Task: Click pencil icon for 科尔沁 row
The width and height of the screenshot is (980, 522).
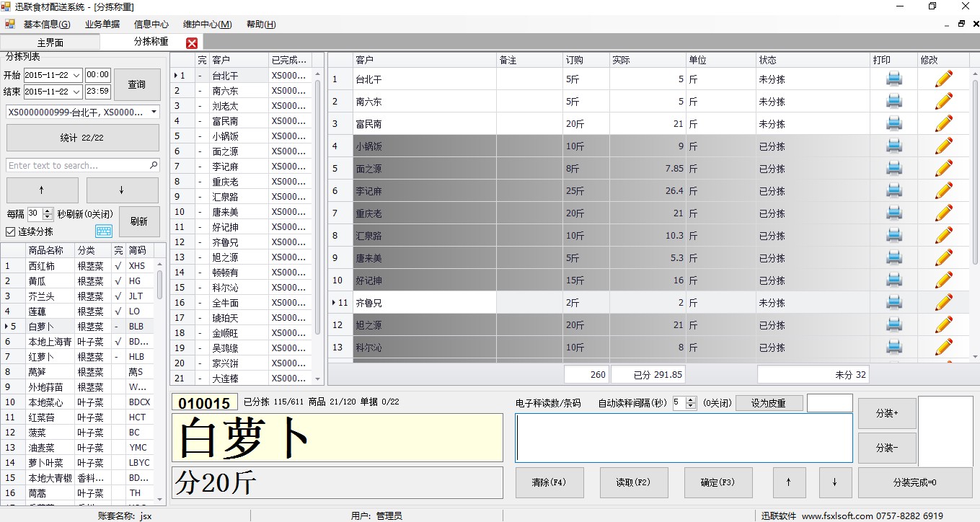Action: pos(943,348)
